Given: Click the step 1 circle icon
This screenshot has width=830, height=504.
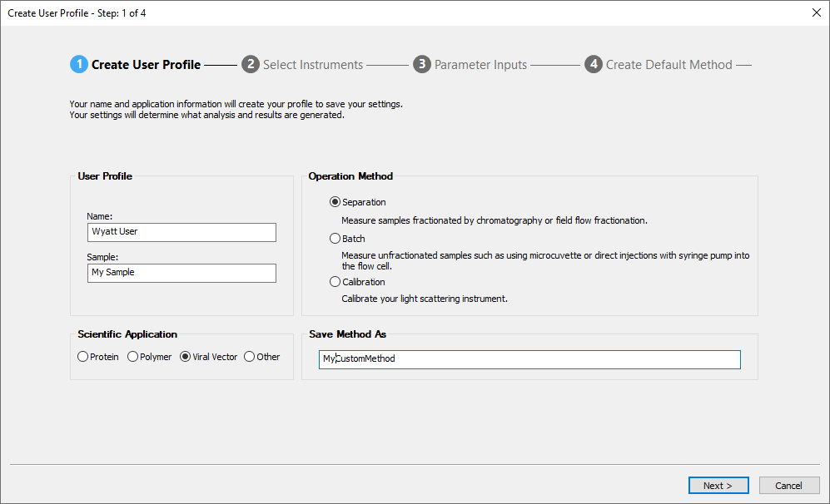Looking at the screenshot, I should click(x=78, y=65).
